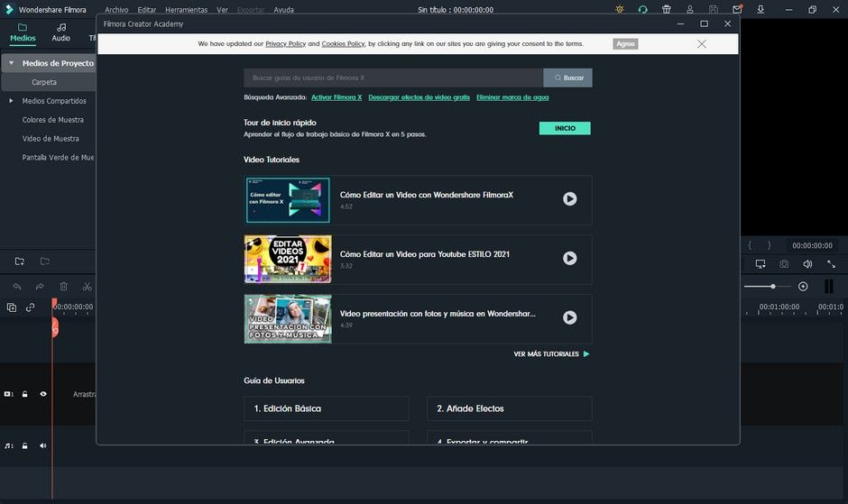
Task: Click the Filmora X guide search field
Action: [x=393, y=78]
